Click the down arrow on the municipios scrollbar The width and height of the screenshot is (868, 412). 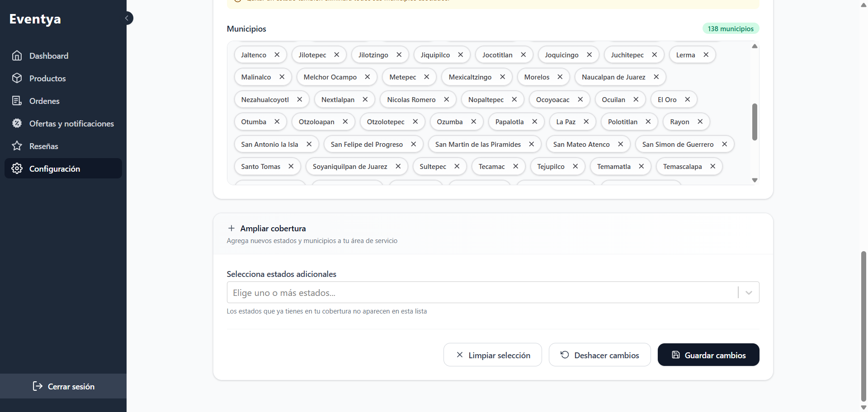pyautogui.click(x=754, y=180)
